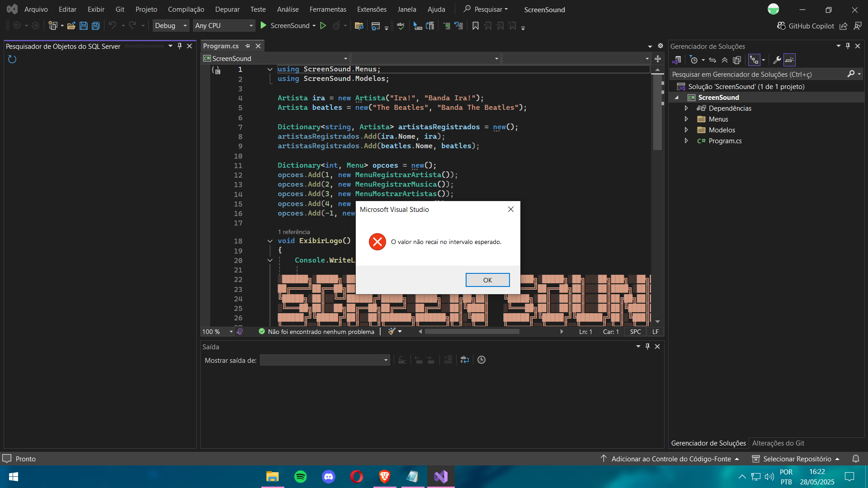Open the Arquivo menu

[x=36, y=9]
